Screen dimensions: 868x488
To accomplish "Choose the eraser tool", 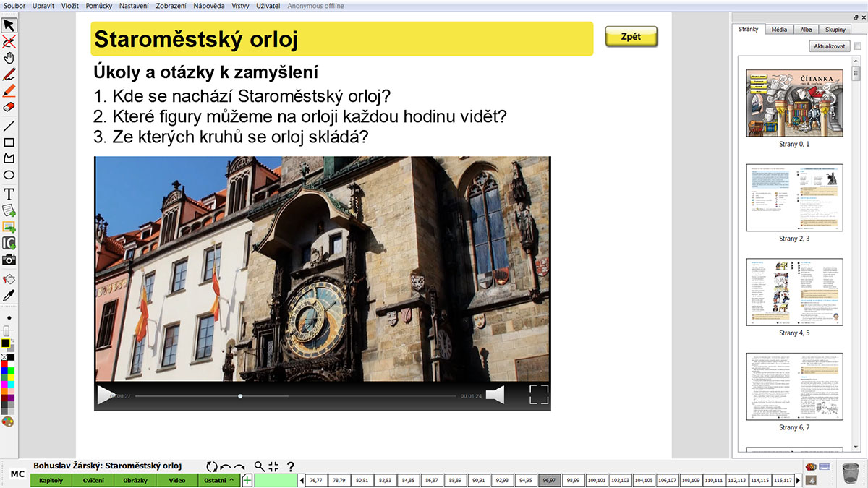I will [x=9, y=107].
